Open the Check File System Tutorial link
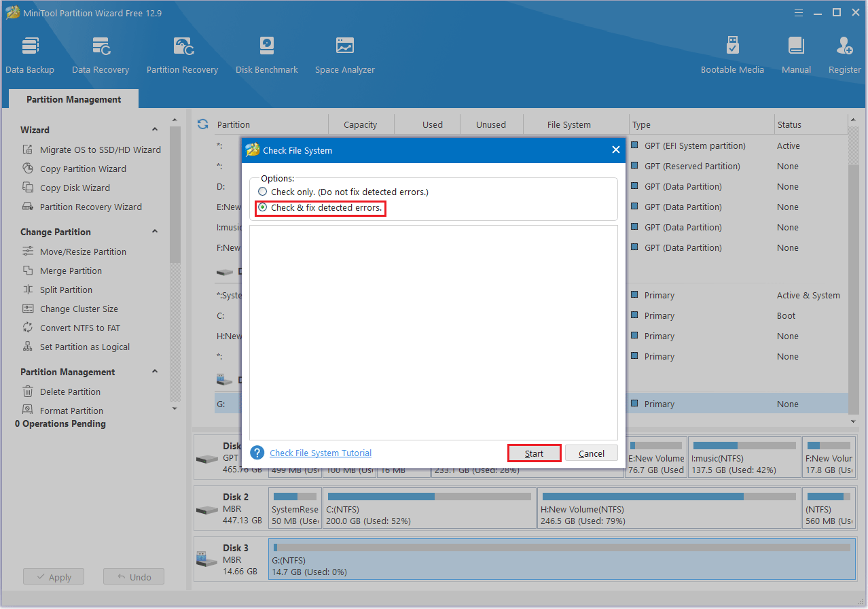The width and height of the screenshot is (868, 609). coord(321,453)
